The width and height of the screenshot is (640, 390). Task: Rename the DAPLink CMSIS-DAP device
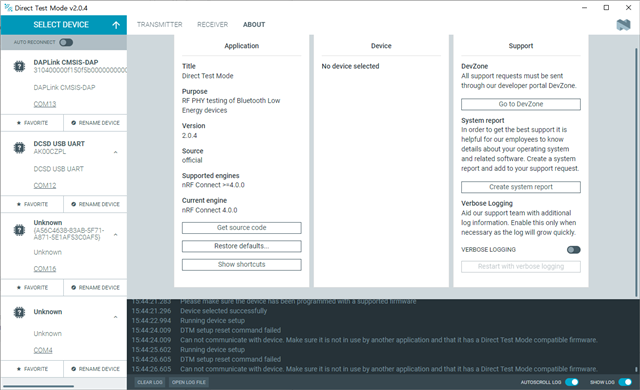pos(95,123)
